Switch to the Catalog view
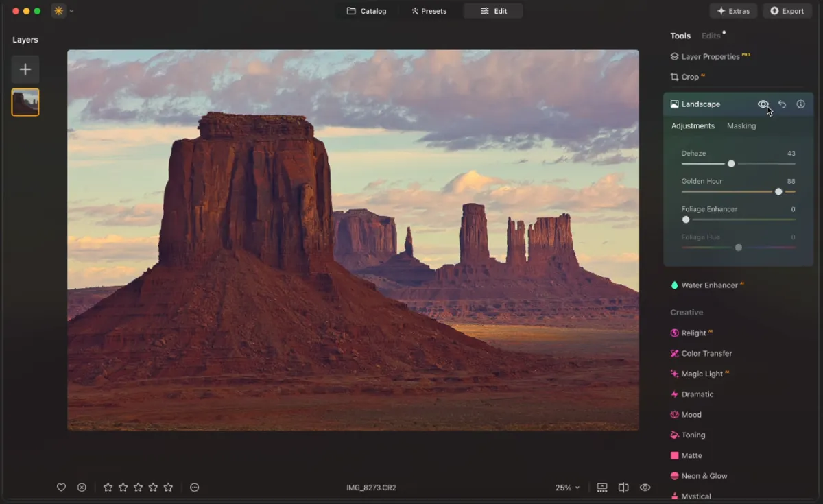The image size is (823, 504). pos(366,10)
